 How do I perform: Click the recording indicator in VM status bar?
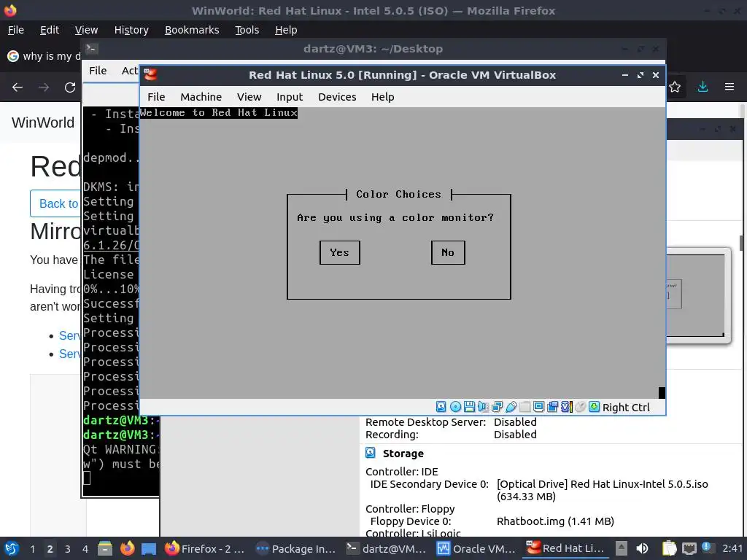(553, 407)
